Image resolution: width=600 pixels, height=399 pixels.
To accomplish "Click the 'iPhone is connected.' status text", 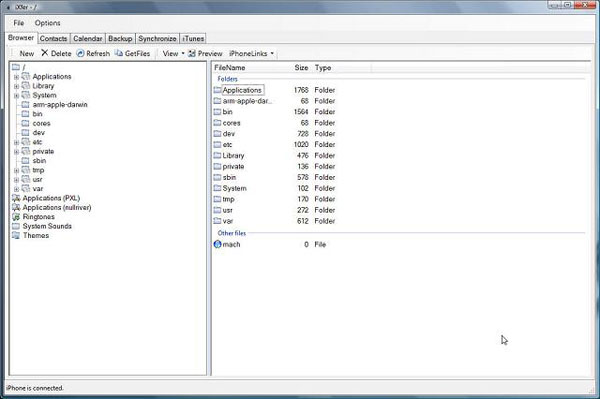I will 35,388.
